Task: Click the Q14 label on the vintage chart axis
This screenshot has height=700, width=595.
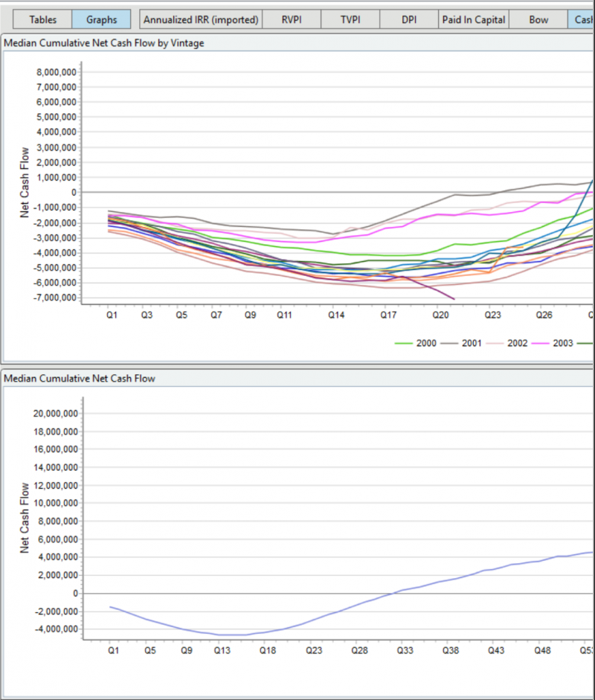Action: [336, 315]
